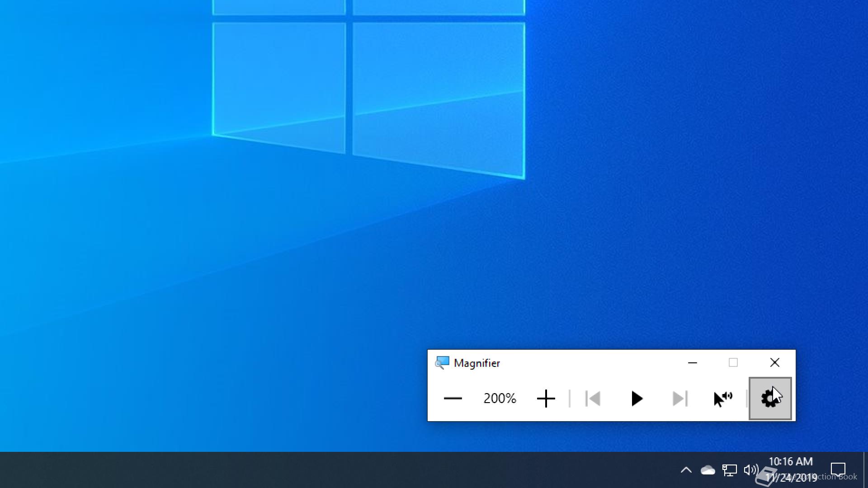Screen dimensions: 868x488
Task: Open the network status tray icon
Action: (x=729, y=470)
